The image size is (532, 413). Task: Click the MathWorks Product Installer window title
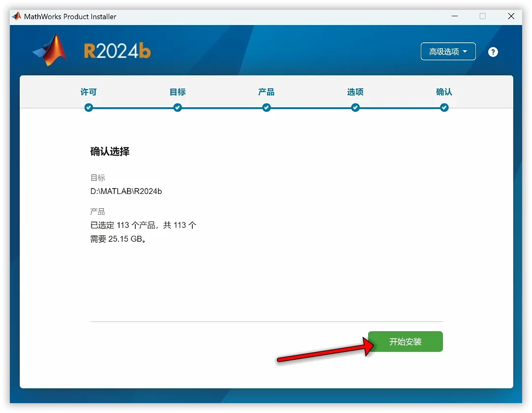70,17
